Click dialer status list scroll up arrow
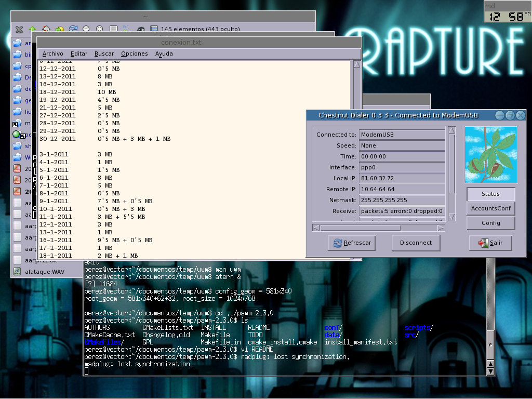 click(x=451, y=130)
